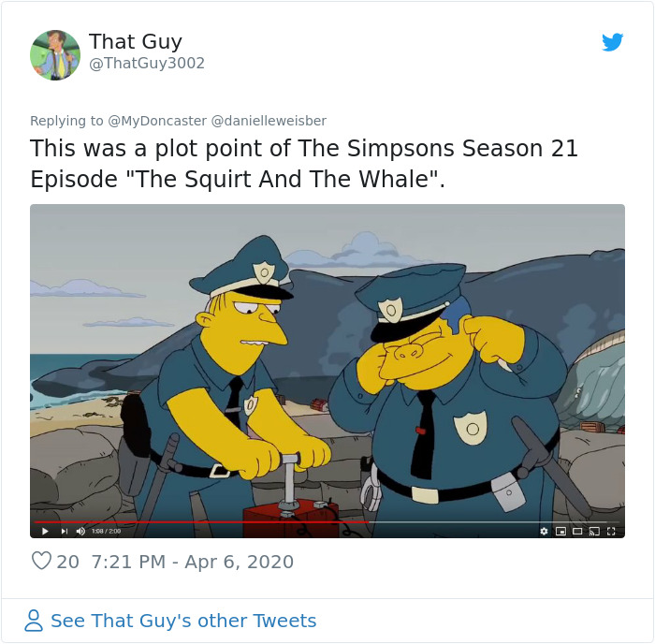Open video settings gear icon
Image resolution: width=655 pixels, height=644 pixels.
[544, 531]
